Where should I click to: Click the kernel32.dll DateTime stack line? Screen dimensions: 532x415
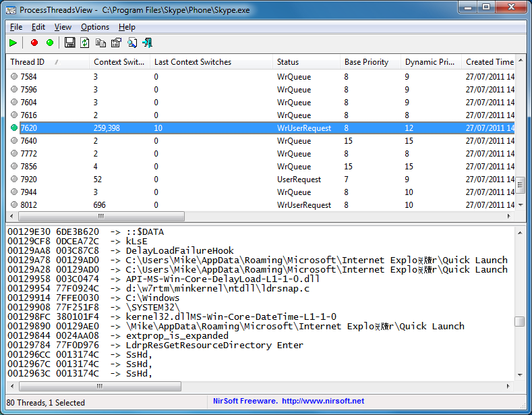[x=172, y=316]
